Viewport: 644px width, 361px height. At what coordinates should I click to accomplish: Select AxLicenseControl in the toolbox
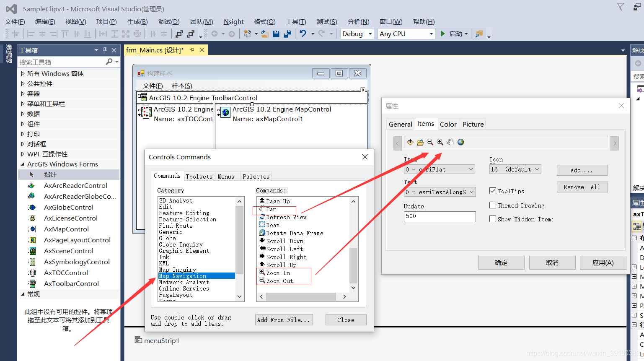pyautogui.click(x=71, y=218)
